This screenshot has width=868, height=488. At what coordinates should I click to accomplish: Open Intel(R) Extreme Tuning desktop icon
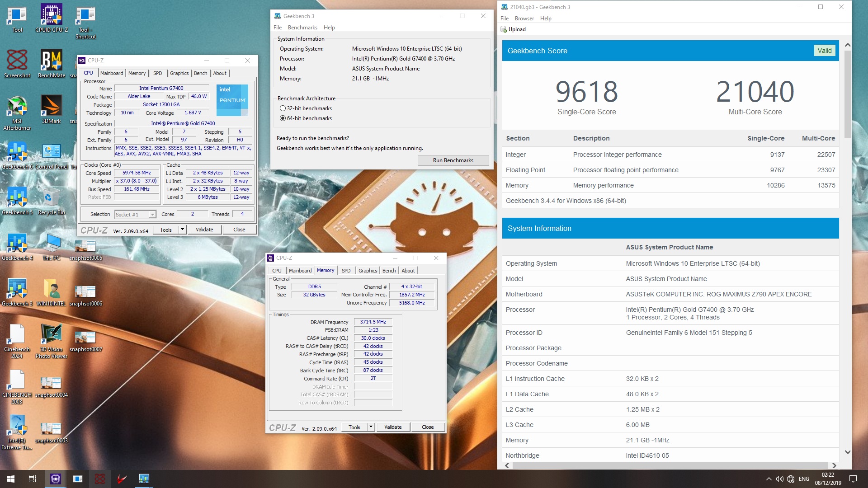pos(17,432)
